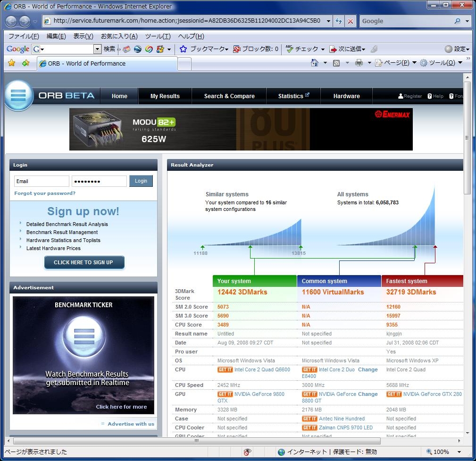
Task: Click the Print icon in command bar
Action: point(359,63)
